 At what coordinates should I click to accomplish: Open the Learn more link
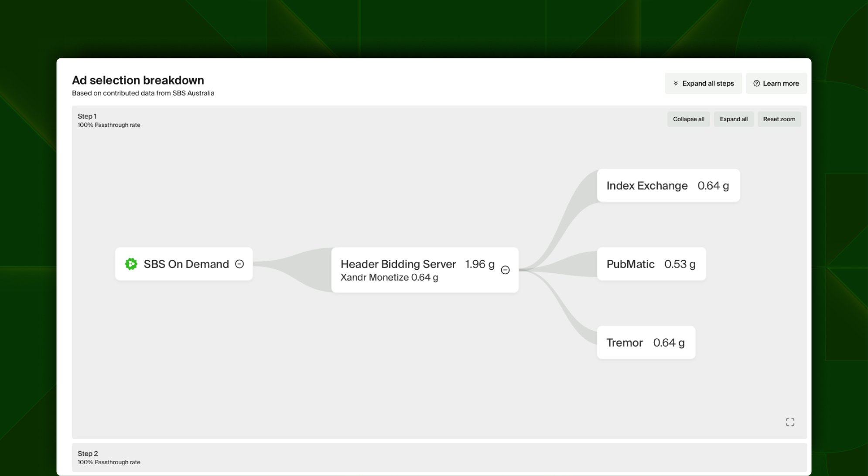[781, 84]
